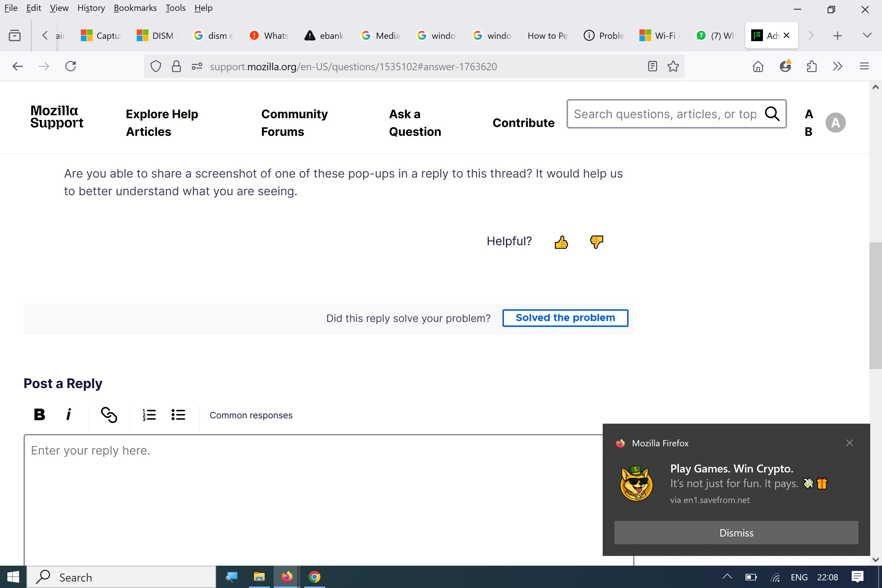Expand the list all tabs dropdown
The width and height of the screenshot is (882, 588).
[867, 35]
